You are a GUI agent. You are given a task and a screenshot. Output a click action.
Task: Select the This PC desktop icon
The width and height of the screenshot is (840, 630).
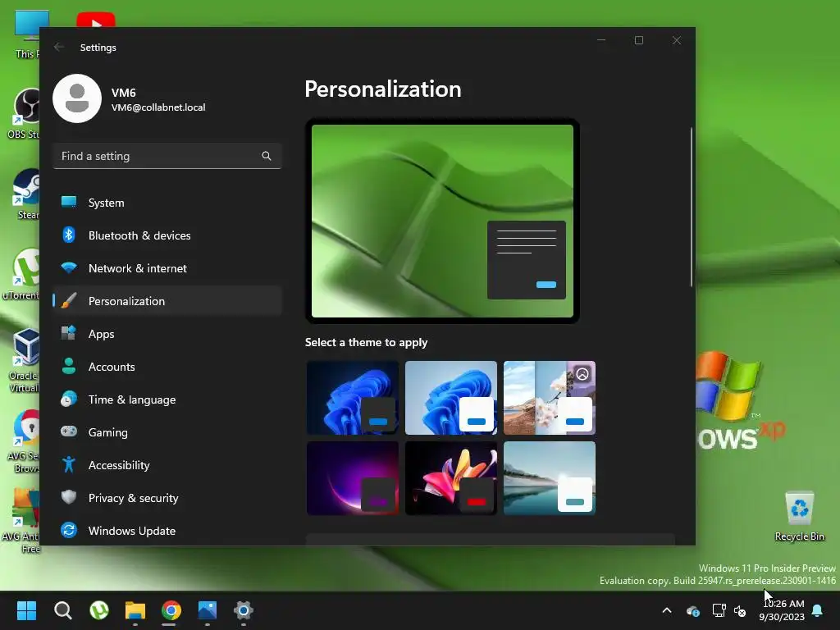(x=28, y=34)
